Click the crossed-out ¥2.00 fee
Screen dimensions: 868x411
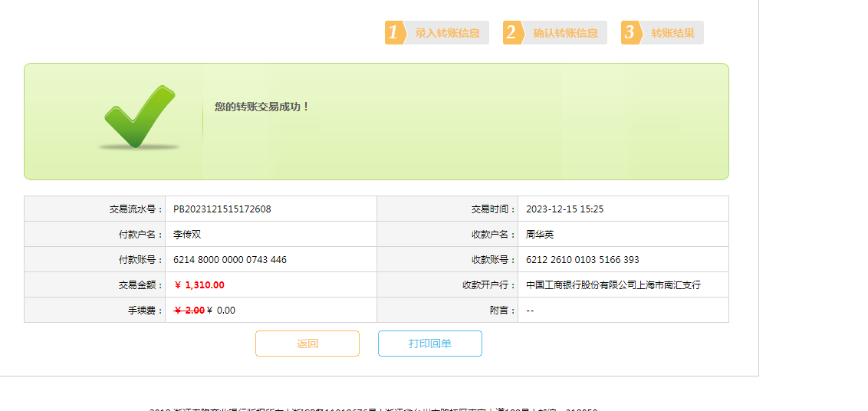[189, 311]
